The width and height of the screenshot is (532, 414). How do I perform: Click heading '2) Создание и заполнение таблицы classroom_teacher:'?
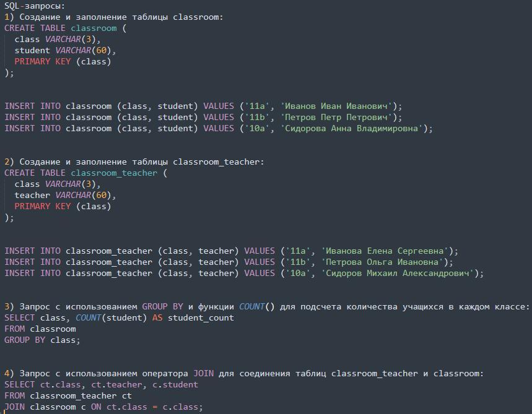tap(134, 162)
